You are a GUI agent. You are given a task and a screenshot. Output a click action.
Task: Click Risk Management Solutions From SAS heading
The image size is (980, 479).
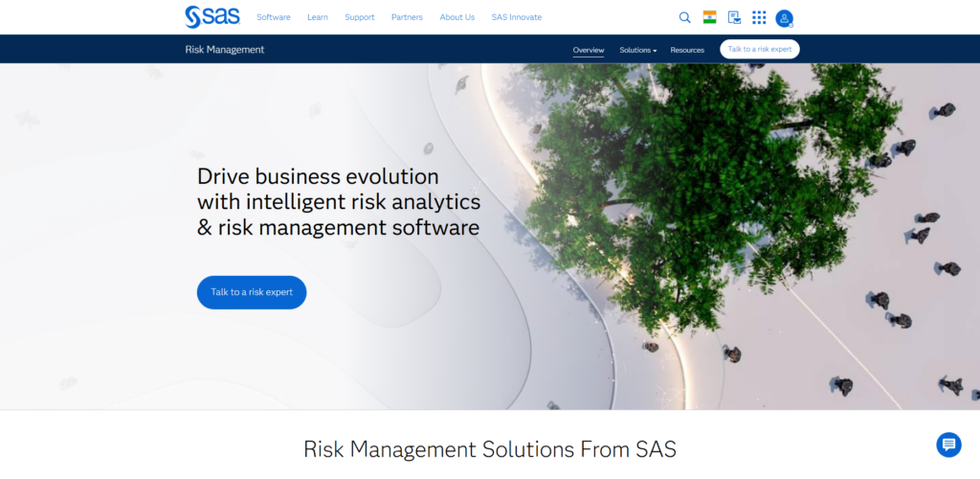(x=490, y=449)
